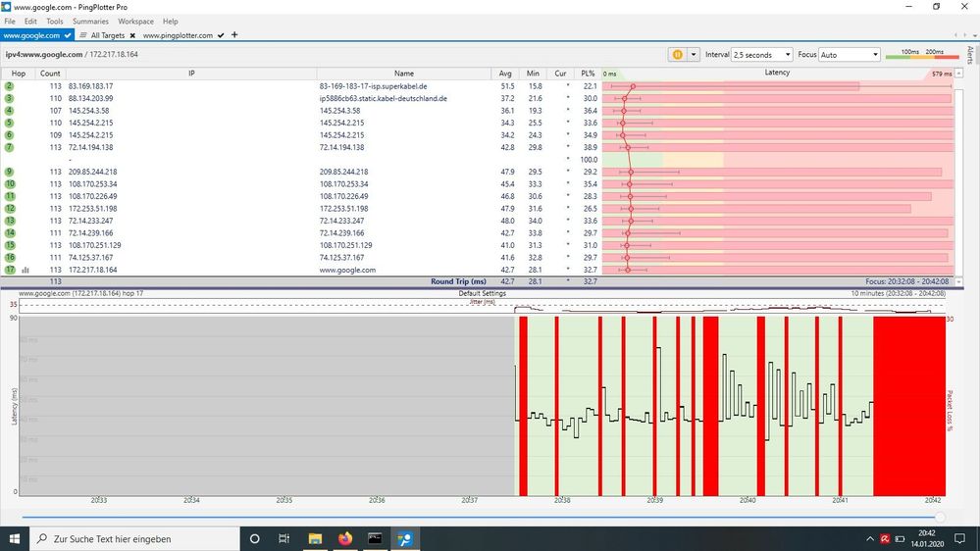Click the Avg column header
Screen dimensions: 980x551
[504, 73]
